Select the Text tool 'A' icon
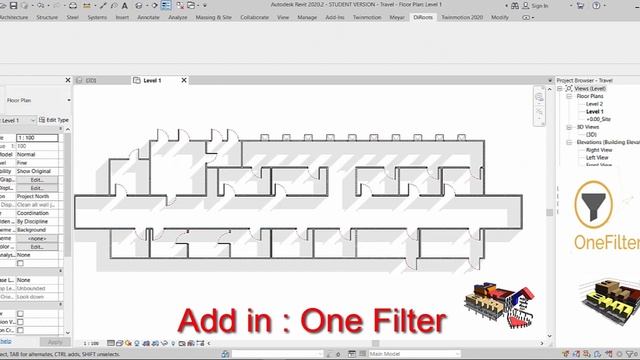The width and height of the screenshot is (640, 360). coord(124,6)
